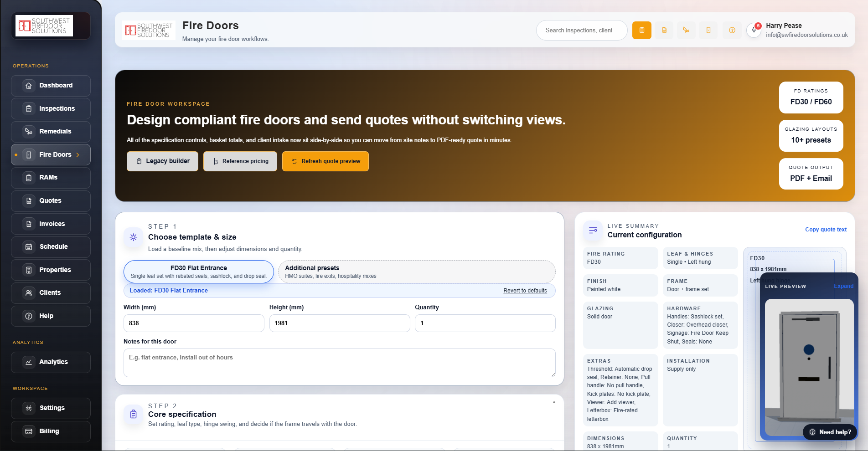Collapse Step 2 Core specification section

[554, 403]
